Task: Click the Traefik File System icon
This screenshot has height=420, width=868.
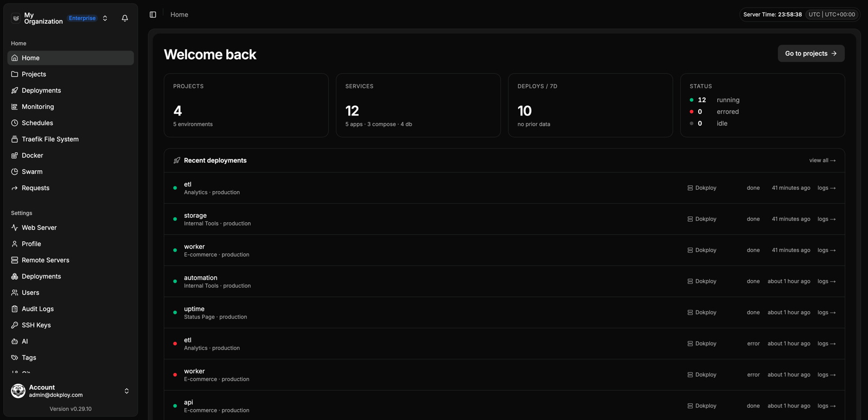Action: coord(15,139)
